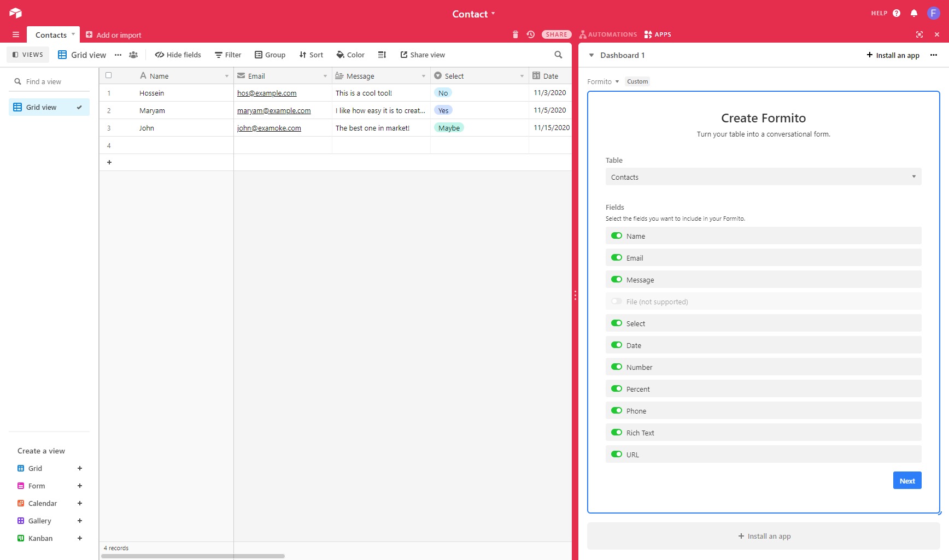Open the hamburger tables menu
Viewport: 949px width, 560px height.
coord(16,34)
